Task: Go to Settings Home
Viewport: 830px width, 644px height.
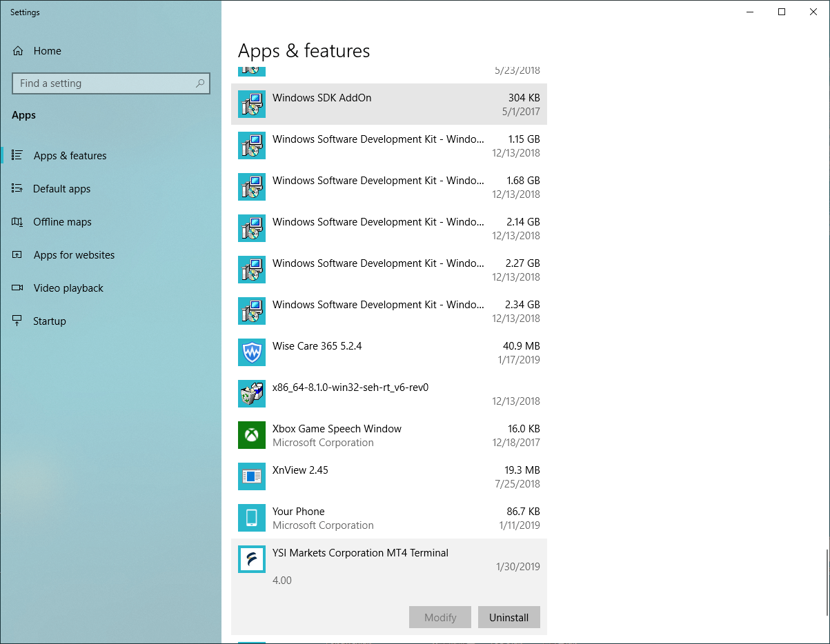Action: [47, 51]
